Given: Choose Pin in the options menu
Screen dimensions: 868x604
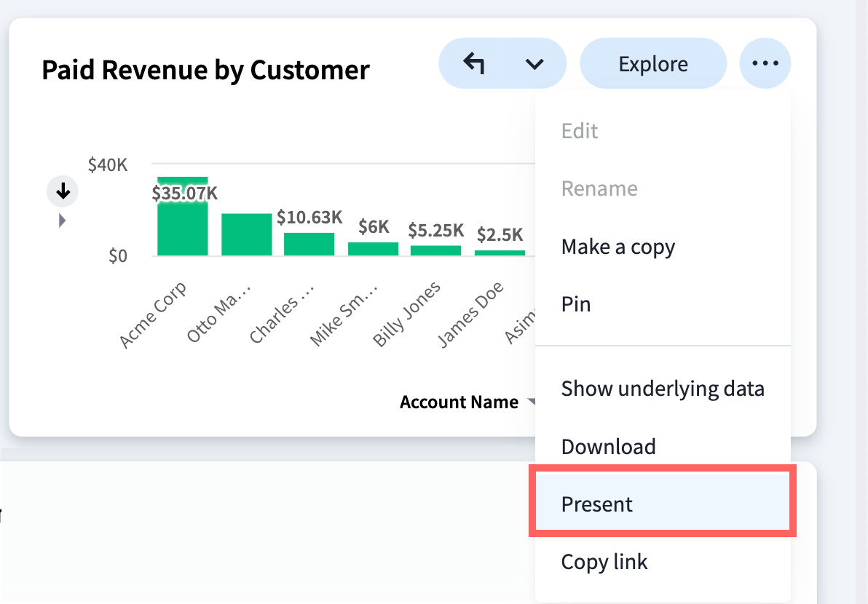Looking at the screenshot, I should 576,304.
